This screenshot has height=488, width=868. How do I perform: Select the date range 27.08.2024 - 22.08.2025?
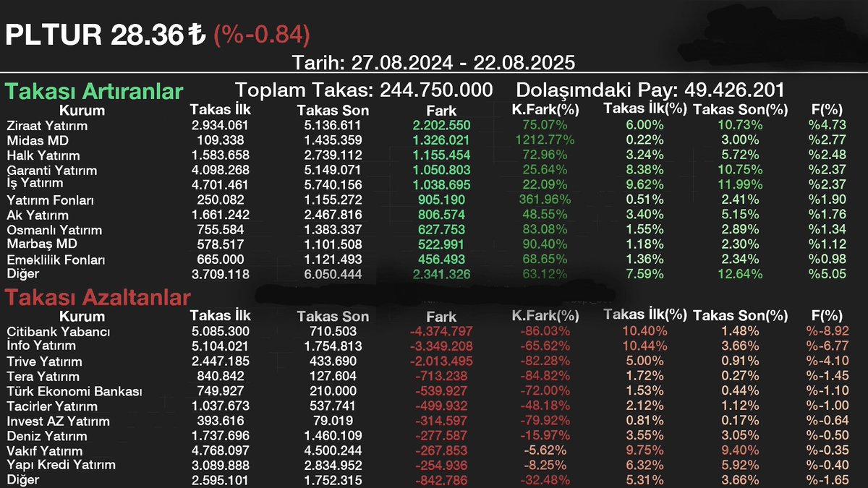[463, 62]
